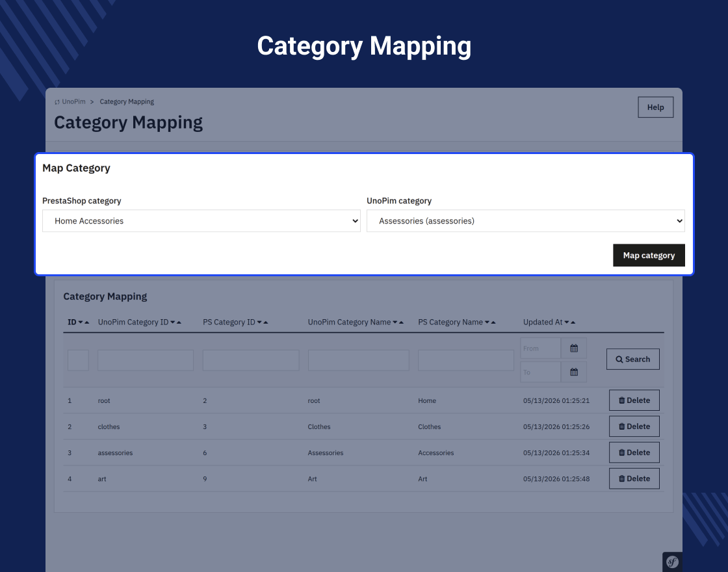Viewport: 728px width, 572px height.
Task: Click the From date input field
Action: click(540, 348)
